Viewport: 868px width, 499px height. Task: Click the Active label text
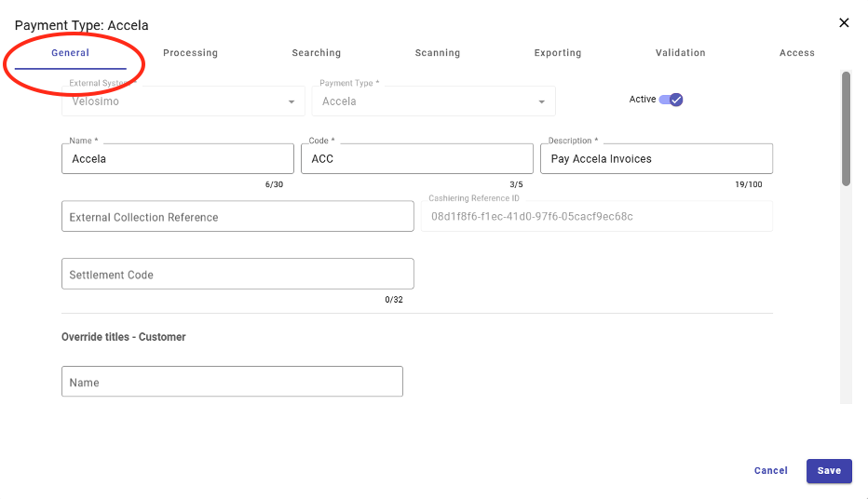(642, 99)
